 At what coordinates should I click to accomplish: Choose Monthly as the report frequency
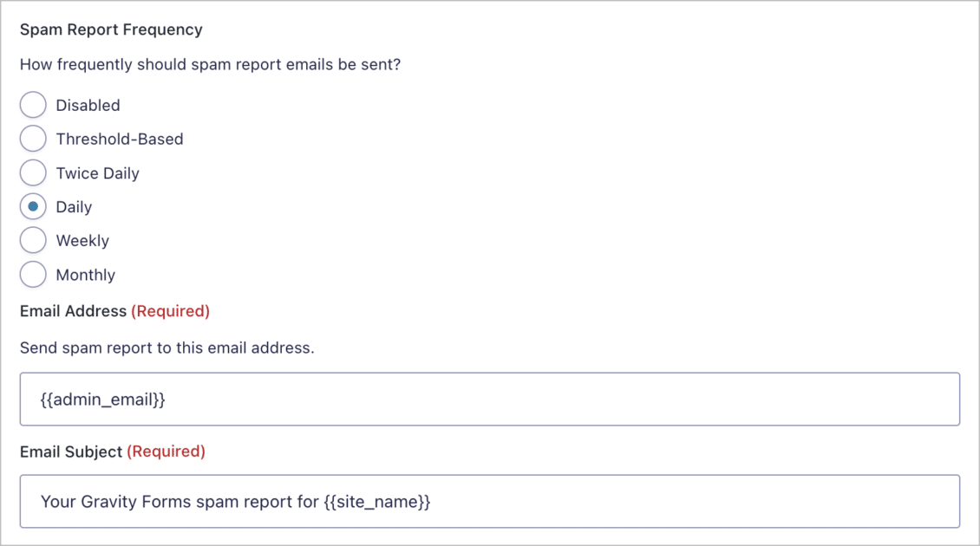(32, 274)
